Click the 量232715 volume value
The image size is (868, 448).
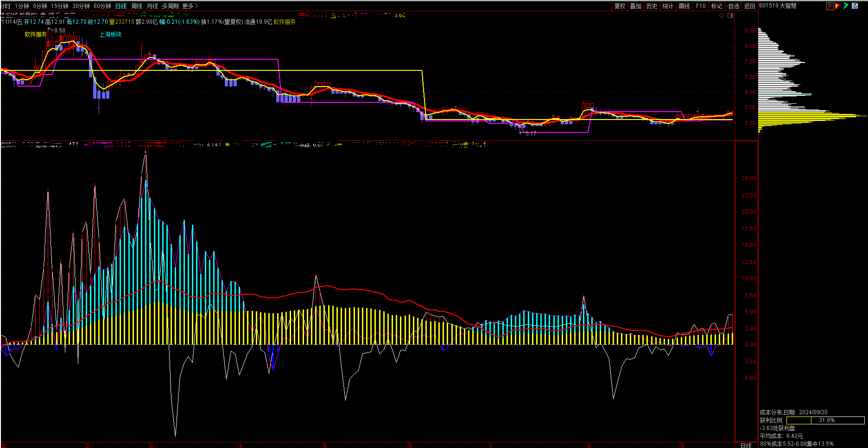pyautogui.click(x=121, y=22)
